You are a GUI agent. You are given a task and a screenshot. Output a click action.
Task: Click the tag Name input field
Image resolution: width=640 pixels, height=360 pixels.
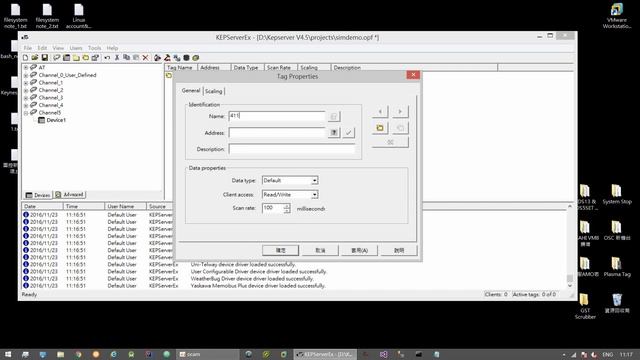[x=277, y=116]
